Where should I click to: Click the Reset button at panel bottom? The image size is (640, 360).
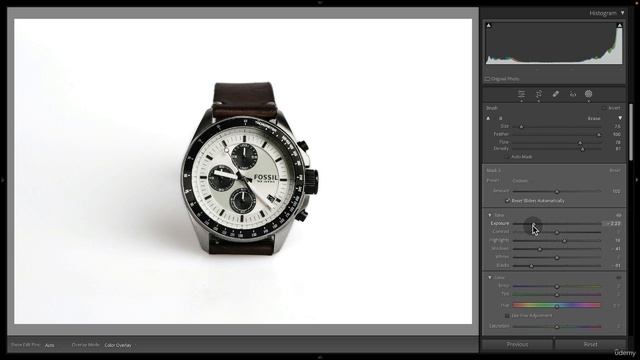(590, 344)
